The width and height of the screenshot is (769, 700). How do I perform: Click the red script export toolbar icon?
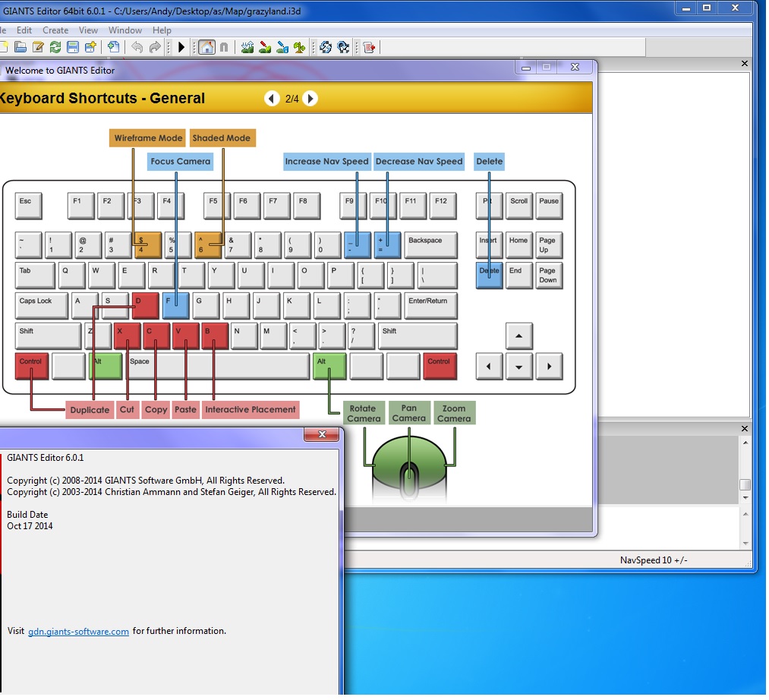coord(369,47)
